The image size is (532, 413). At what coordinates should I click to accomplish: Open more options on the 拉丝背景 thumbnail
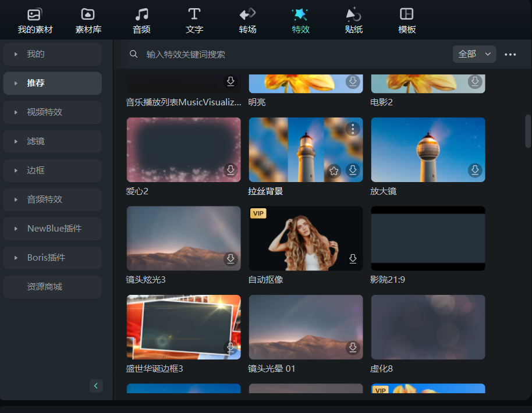pyautogui.click(x=353, y=129)
